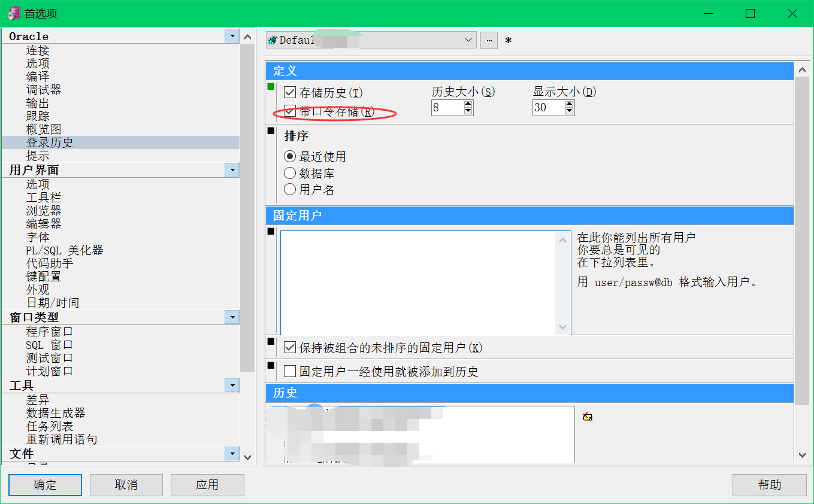
Task: Click the left tree scrollbar up arrow
Action: [x=247, y=37]
